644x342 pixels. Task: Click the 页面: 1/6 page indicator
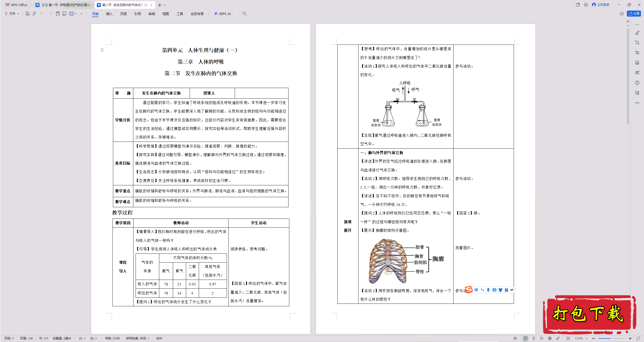tap(26, 338)
